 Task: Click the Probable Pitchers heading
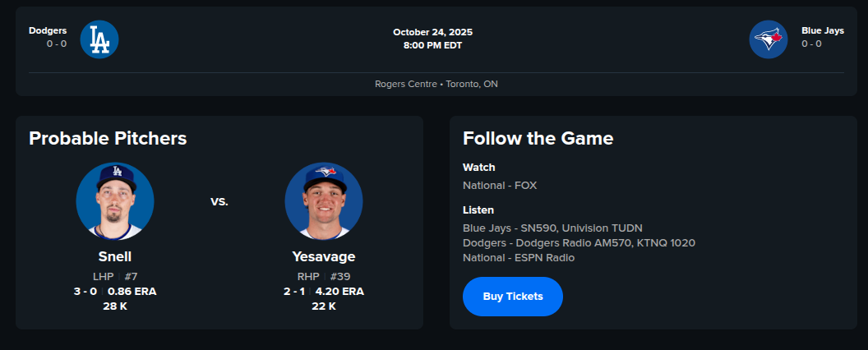tap(108, 139)
